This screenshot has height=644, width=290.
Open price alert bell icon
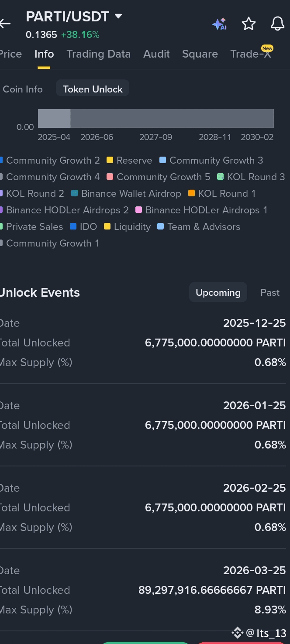[277, 24]
